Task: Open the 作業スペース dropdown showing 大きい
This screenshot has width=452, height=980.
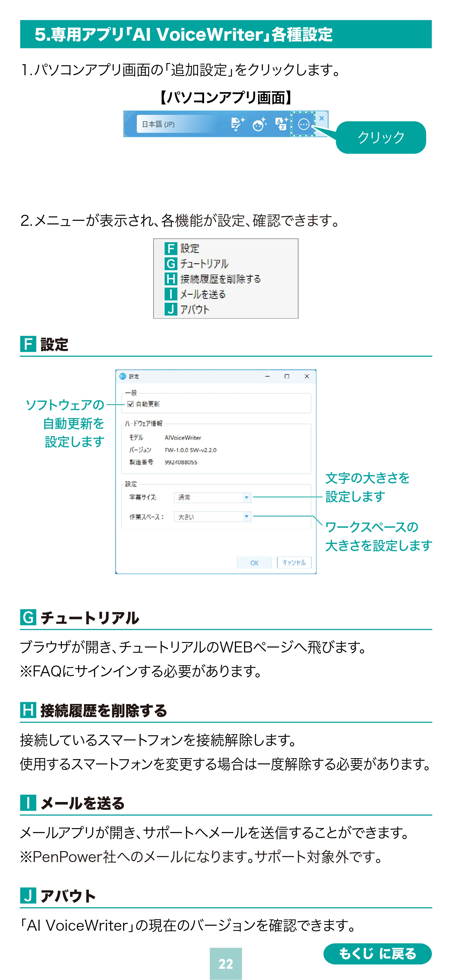Action: pos(213,517)
